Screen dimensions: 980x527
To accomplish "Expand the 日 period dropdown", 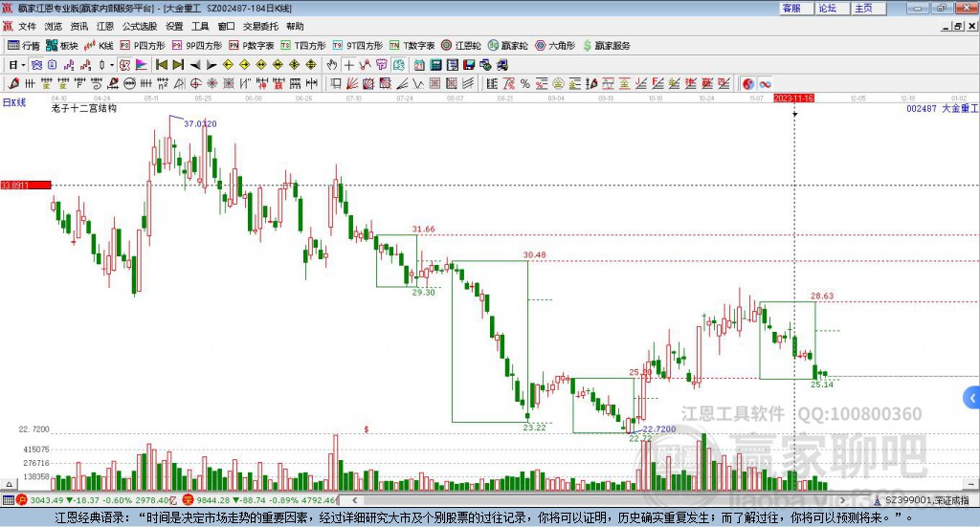I will click(23, 65).
